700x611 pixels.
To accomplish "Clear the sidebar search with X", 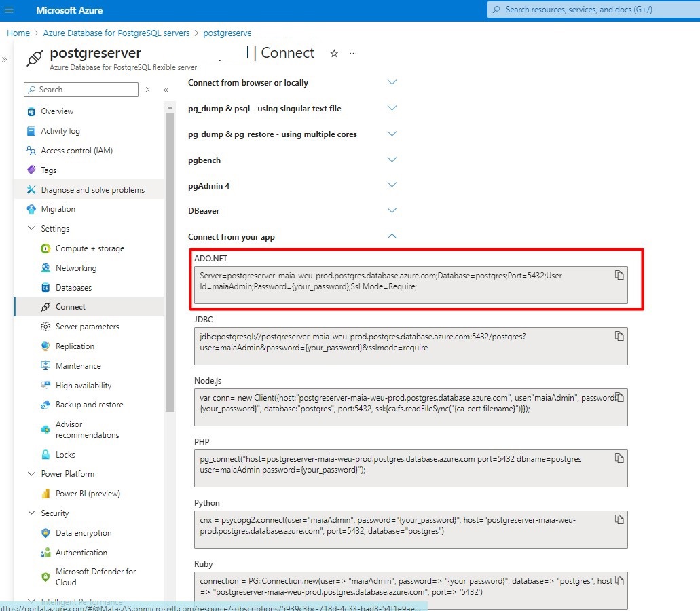I will pos(148,89).
